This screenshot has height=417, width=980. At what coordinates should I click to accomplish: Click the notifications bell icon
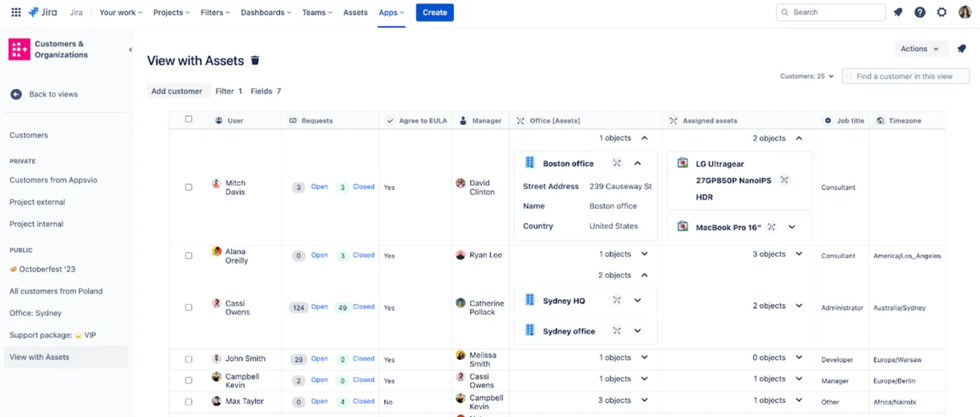coord(898,12)
